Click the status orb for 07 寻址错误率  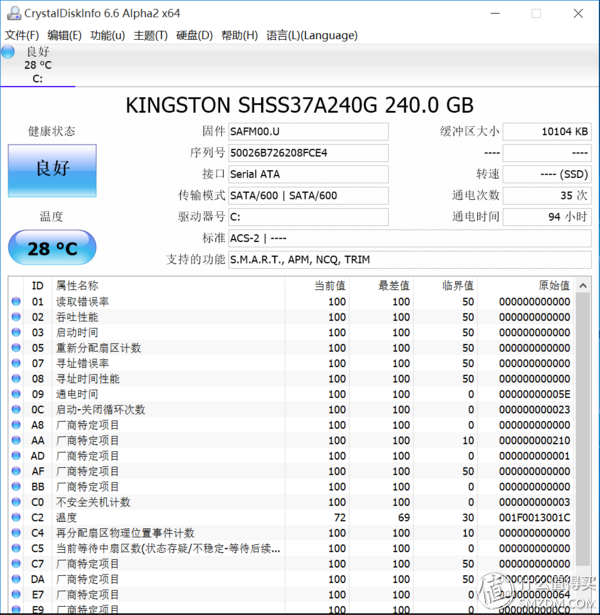tap(16, 363)
